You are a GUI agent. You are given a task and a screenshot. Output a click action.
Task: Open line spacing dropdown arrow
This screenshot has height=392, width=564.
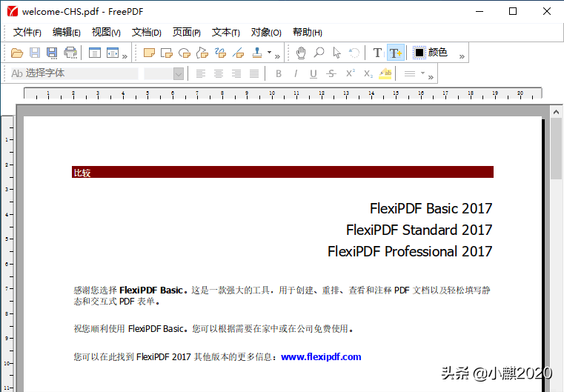click(423, 73)
